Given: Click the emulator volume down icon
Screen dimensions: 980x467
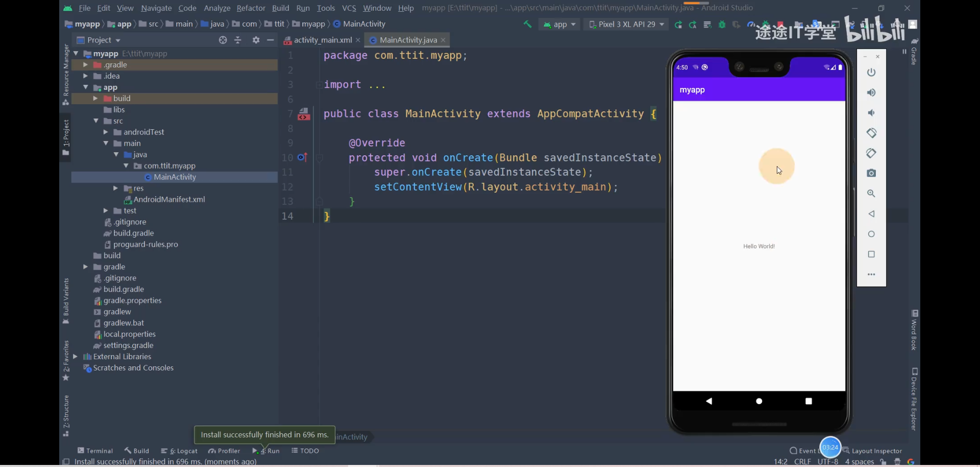Looking at the screenshot, I should coord(871,113).
